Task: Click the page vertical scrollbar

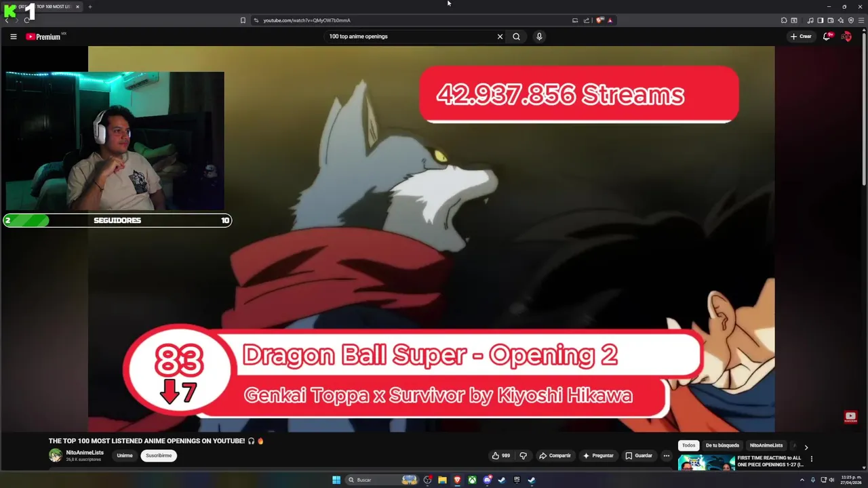Action: click(864, 108)
